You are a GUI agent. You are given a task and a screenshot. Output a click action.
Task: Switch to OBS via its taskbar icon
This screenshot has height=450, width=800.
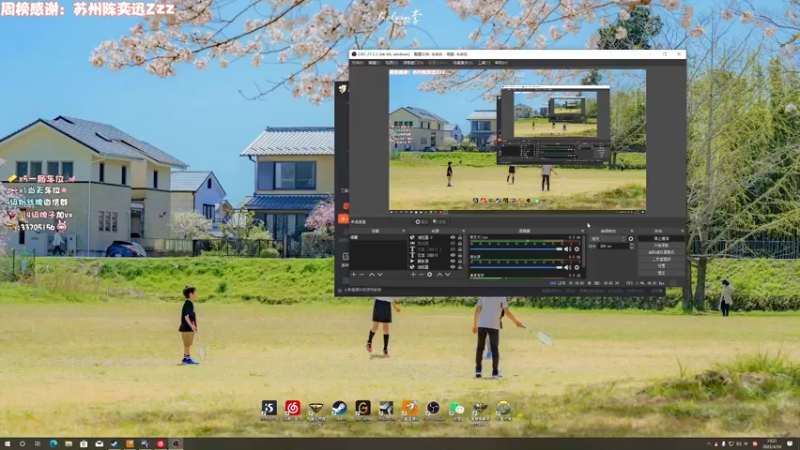[x=176, y=444]
